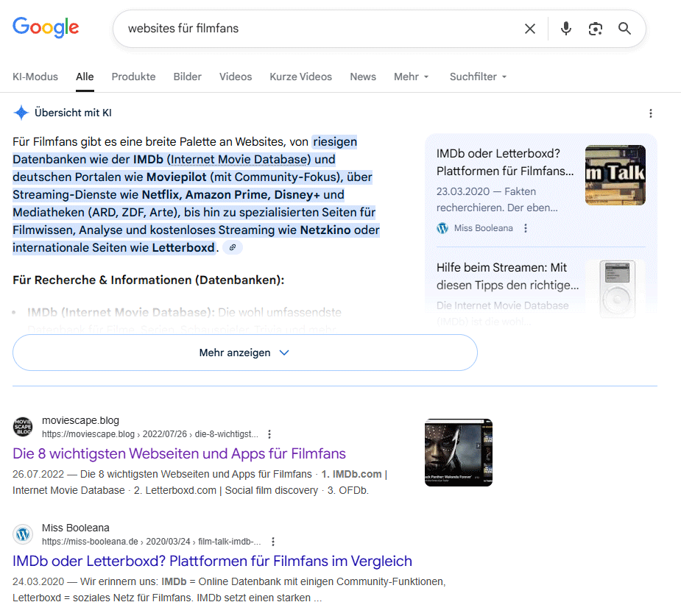Switch to the Bilder tab
This screenshot has width=681, height=616.
[x=187, y=77]
